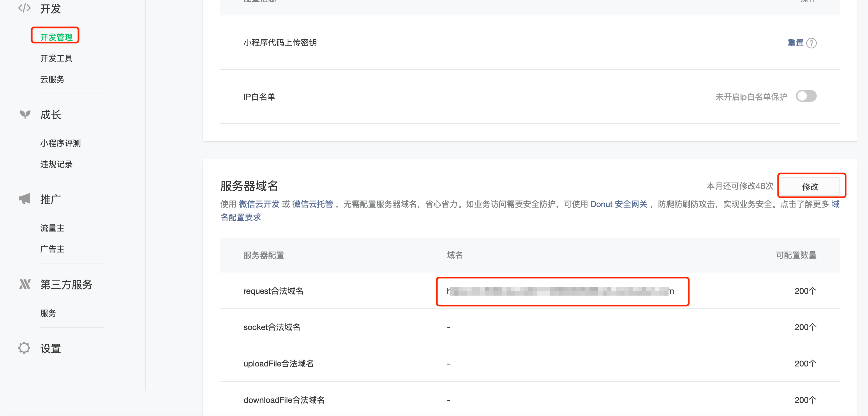Open 广告主 under 推广
Screen dimensions: 868x416
click(52, 249)
